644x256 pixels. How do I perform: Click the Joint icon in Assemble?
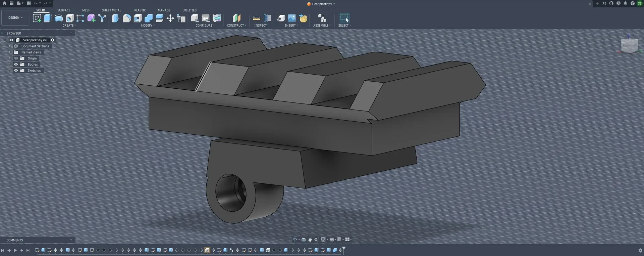tap(322, 18)
